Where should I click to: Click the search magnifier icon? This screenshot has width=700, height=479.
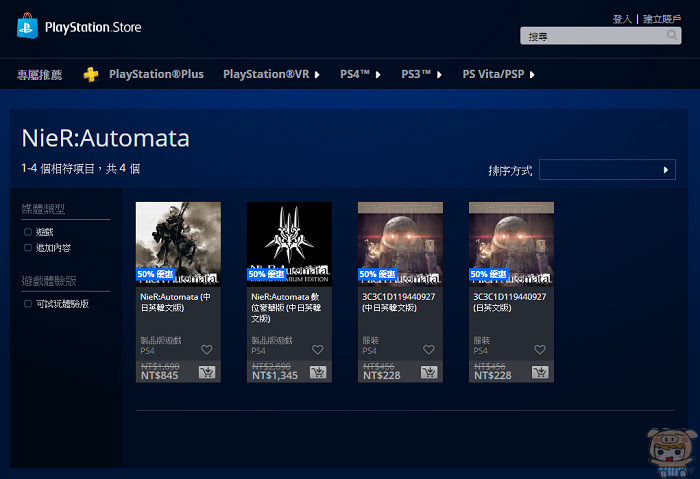[672, 35]
